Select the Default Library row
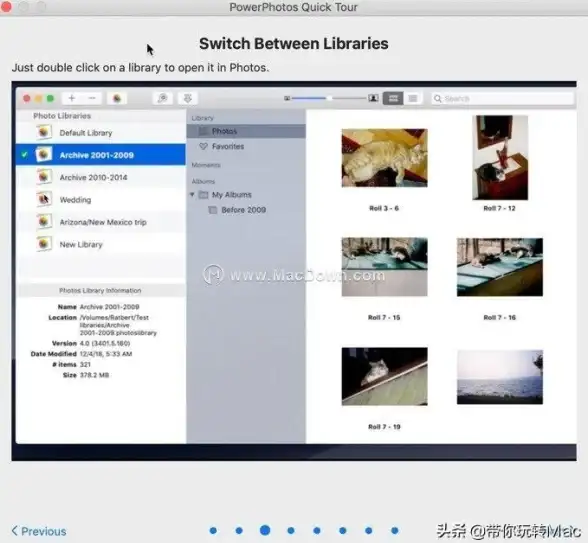The image size is (588, 543). pyautogui.click(x=100, y=133)
